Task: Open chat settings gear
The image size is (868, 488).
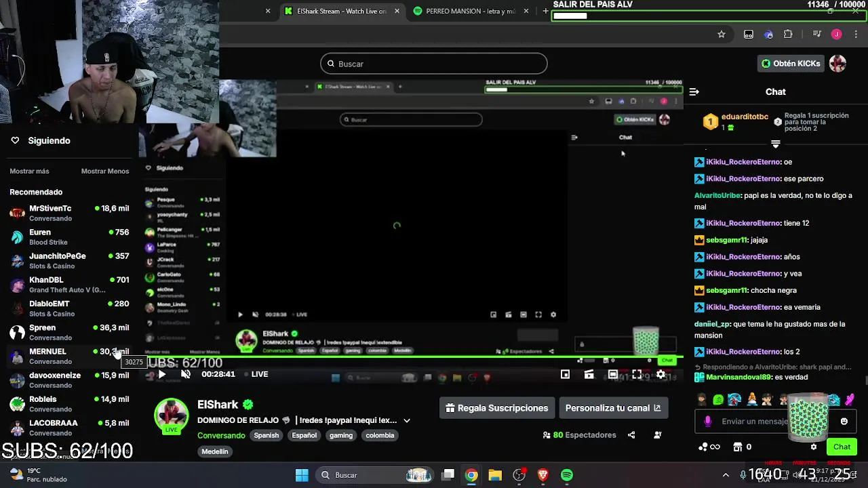Action: [x=814, y=447]
